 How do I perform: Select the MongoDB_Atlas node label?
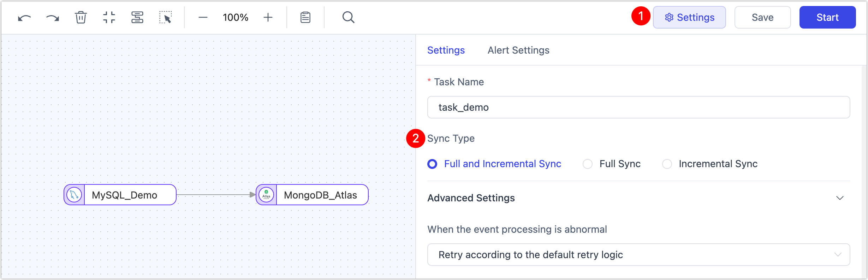pos(320,195)
